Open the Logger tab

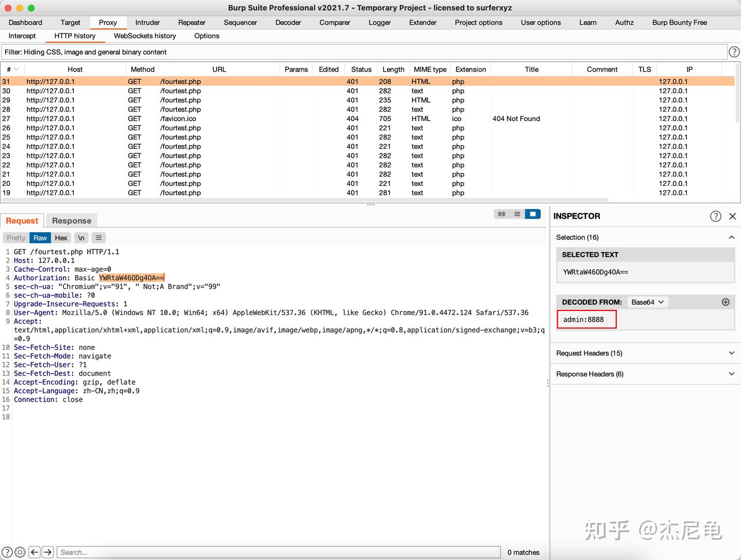point(380,23)
